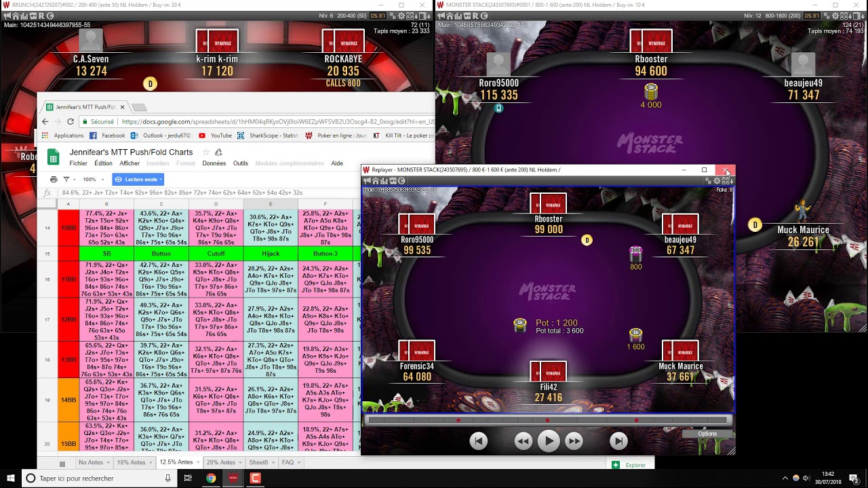Open the Winamax app on the taskbar
The width and height of the screenshot is (868, 488).
[x=233, y=478]
